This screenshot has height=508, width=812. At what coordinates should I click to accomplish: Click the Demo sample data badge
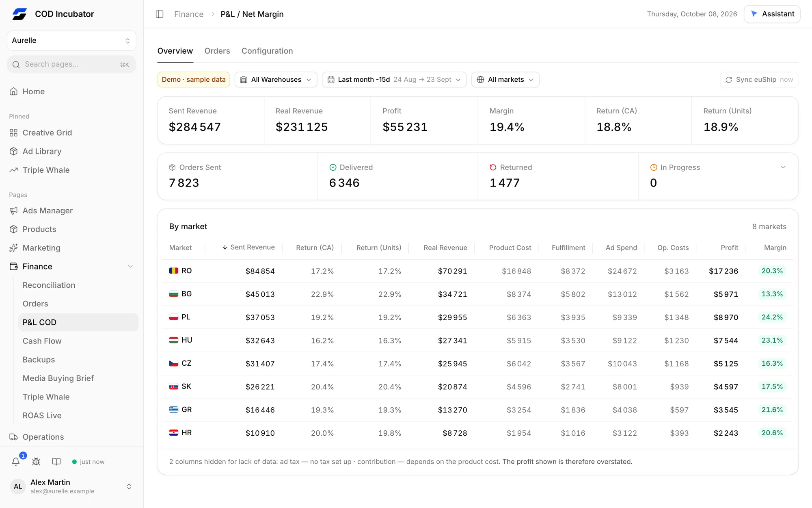(x=194, y=80)
